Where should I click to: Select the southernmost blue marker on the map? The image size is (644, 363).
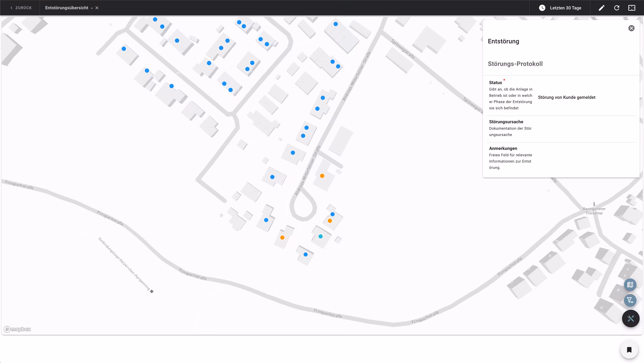pos(306,255)
